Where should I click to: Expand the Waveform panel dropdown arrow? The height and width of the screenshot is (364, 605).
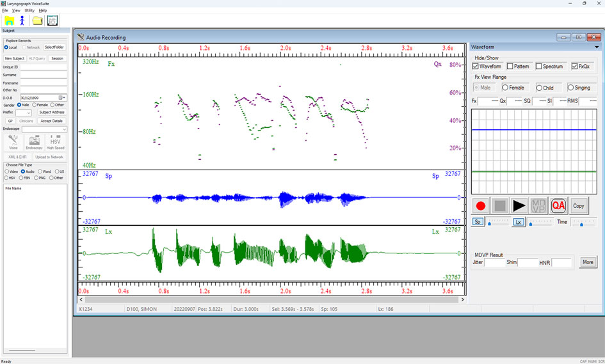click(597, 47)
